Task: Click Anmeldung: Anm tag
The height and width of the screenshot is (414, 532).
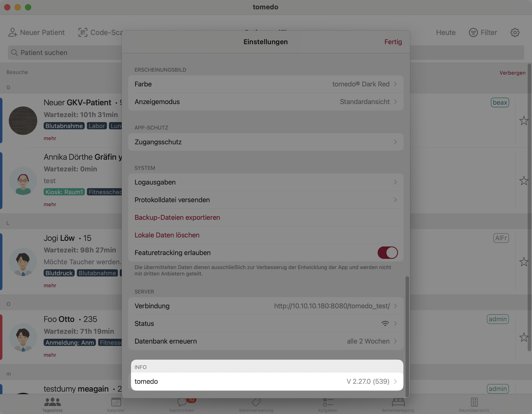Action: [x=70, y=342]
